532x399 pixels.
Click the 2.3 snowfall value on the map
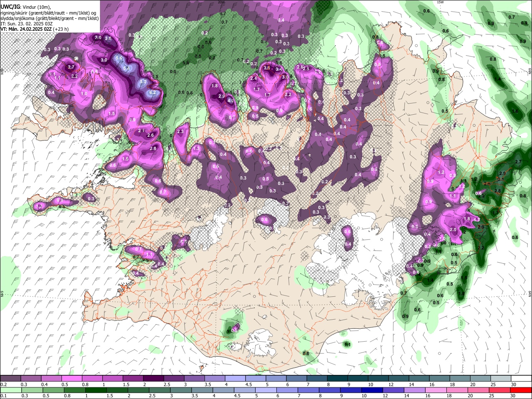(180, 131)
